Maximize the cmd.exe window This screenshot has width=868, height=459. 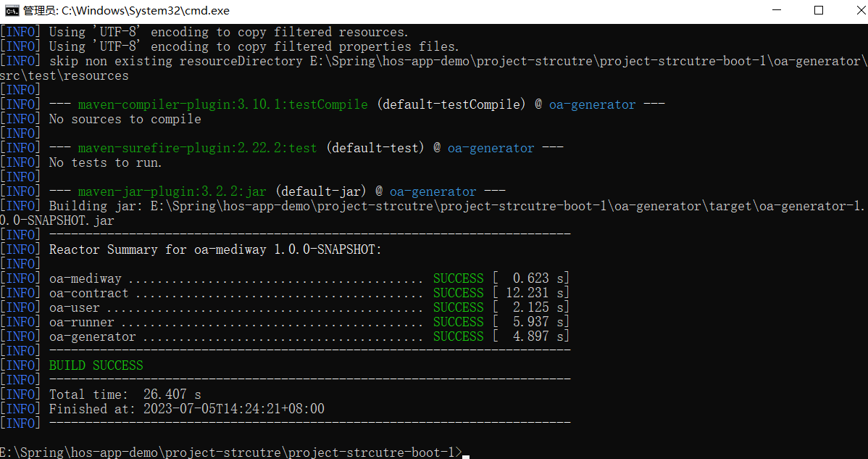coord(819,10)
